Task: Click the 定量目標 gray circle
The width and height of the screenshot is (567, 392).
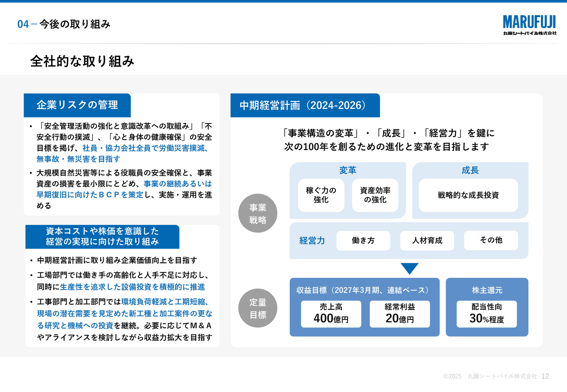Action: tap(258, 308)
